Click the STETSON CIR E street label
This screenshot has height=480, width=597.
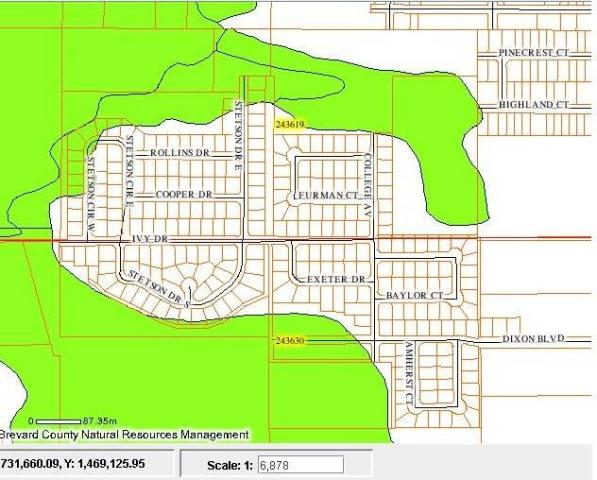click(x=129, y=171)
